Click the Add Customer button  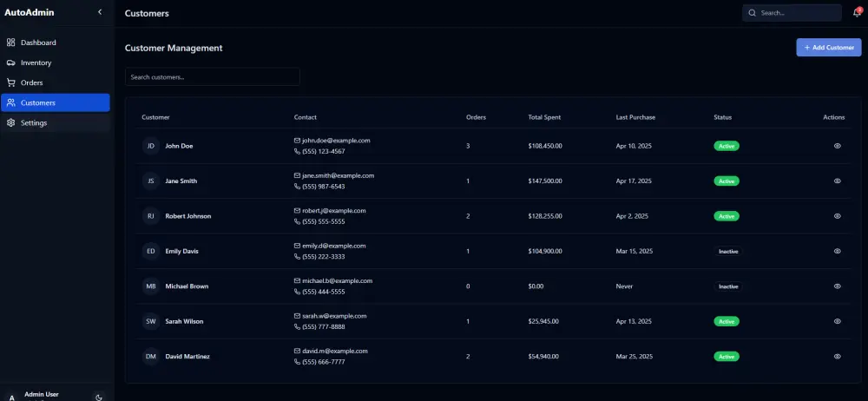click(x=828, y=48)
